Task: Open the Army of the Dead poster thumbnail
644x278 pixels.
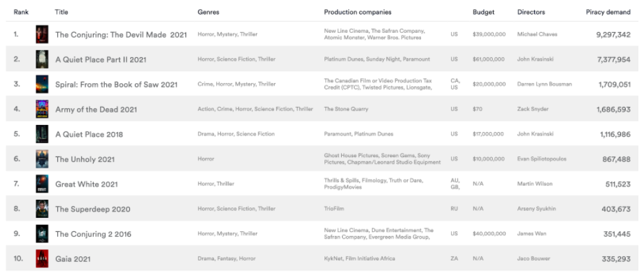Action: 42,109
